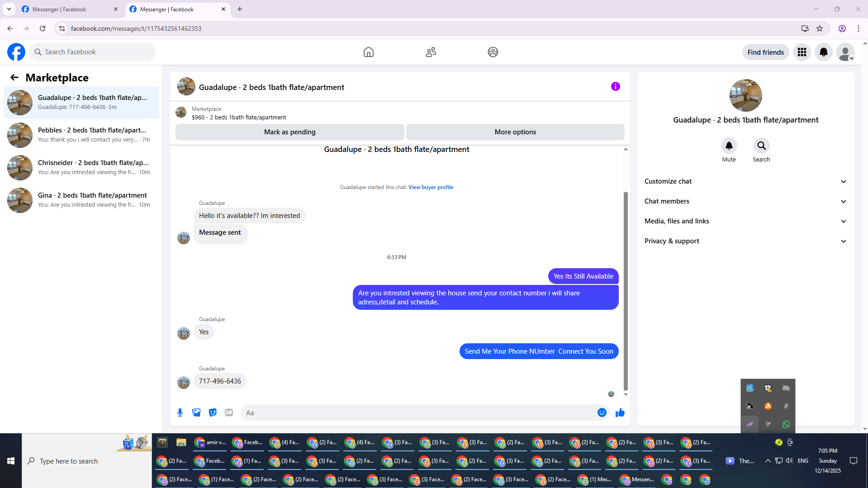The height and width of the screenshot is (488, 868).
Task: Expand Customize chat section
Action: [x=745, y=181]
